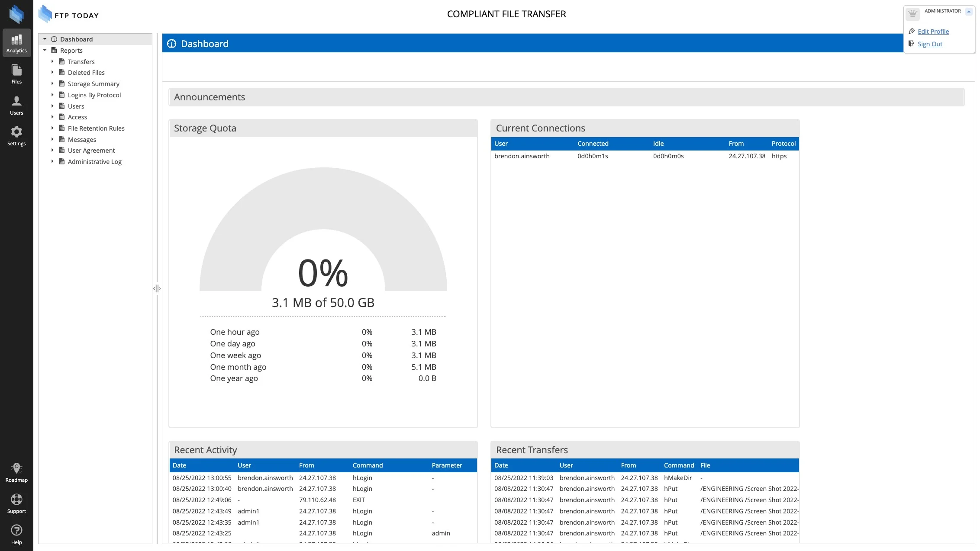Expand the Administrative Log node arrow

[x=52, y=161]
